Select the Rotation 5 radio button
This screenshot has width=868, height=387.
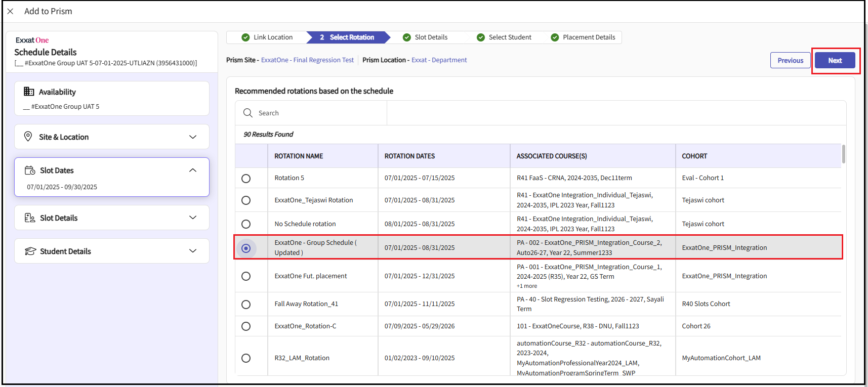(x=246, y=179)
